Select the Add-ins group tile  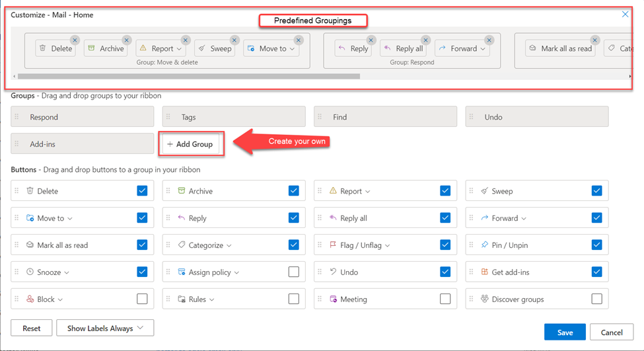pyautogui.click(x=83, y=144)
